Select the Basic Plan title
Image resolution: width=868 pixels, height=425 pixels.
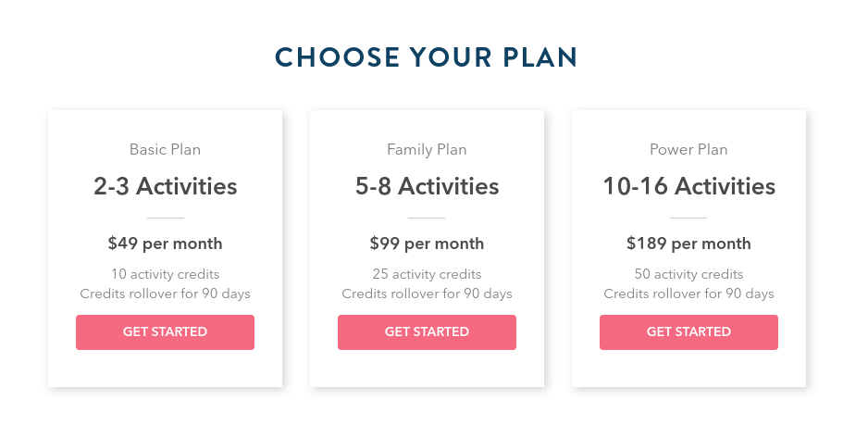pos(165,150)
